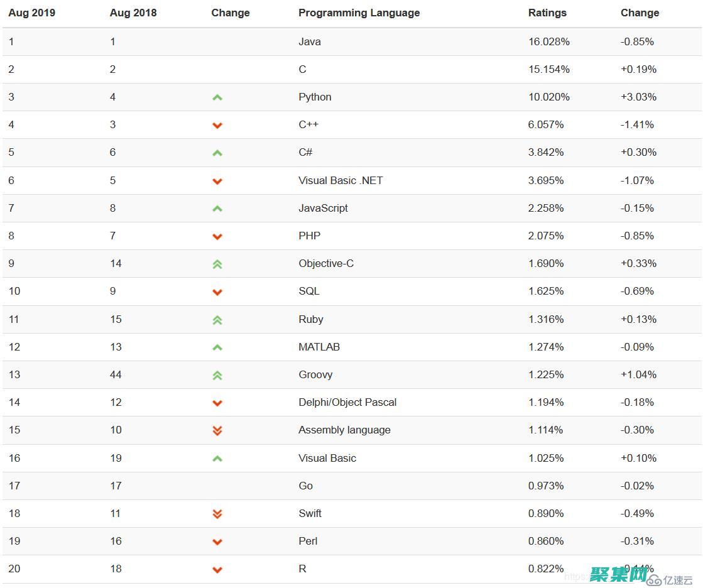Click the red down arrow for Perl
Viewport: 703px width, 588px height.
[x=217, y=542]
